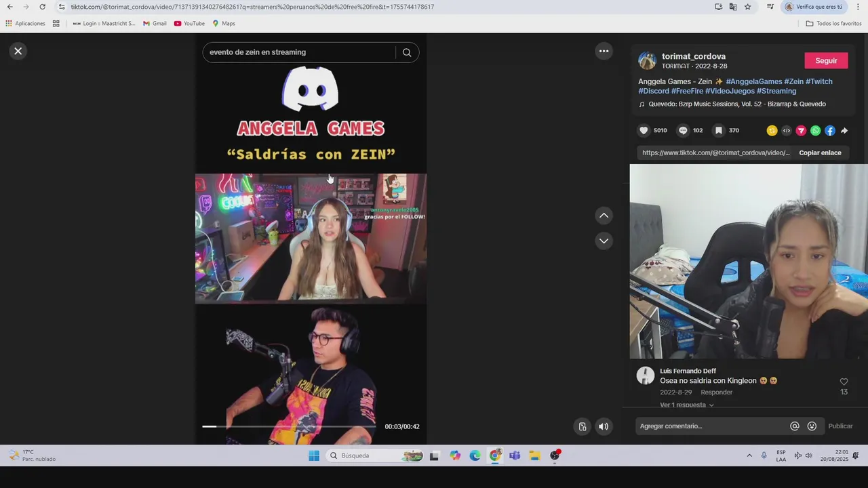This screenshot has height=488, width=868.
Task: Show hidden system tray icons chevron
Action: (x=749, y=455)
